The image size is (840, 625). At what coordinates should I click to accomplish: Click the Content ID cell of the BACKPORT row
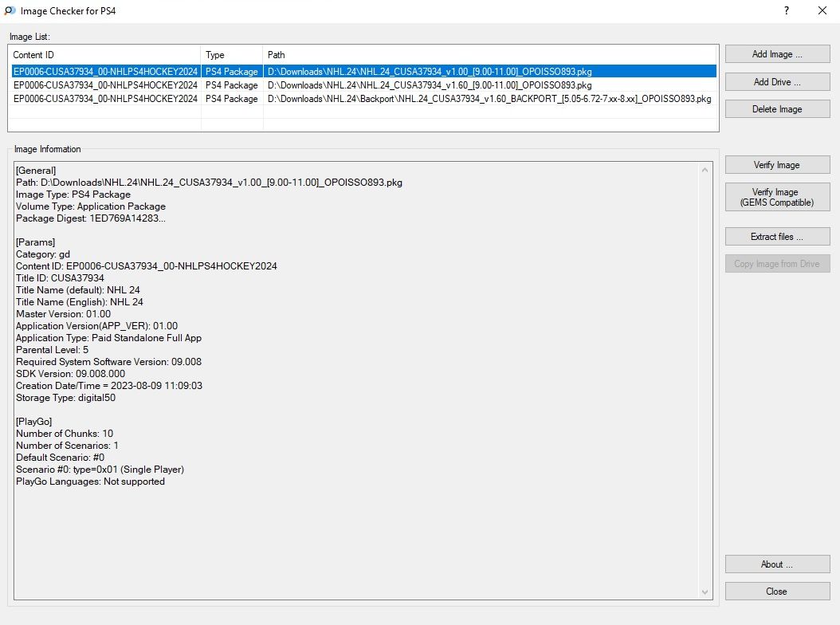(105, 99)
